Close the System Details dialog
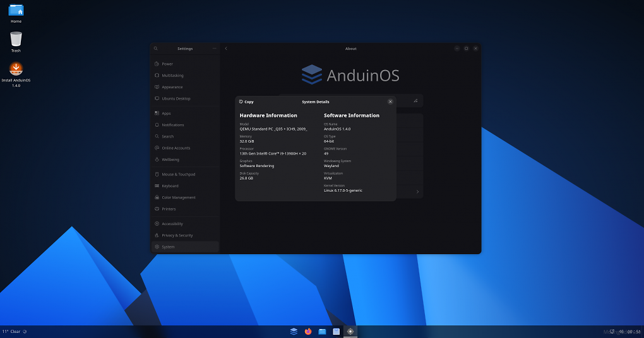The image size is (644, 338). 390,102
